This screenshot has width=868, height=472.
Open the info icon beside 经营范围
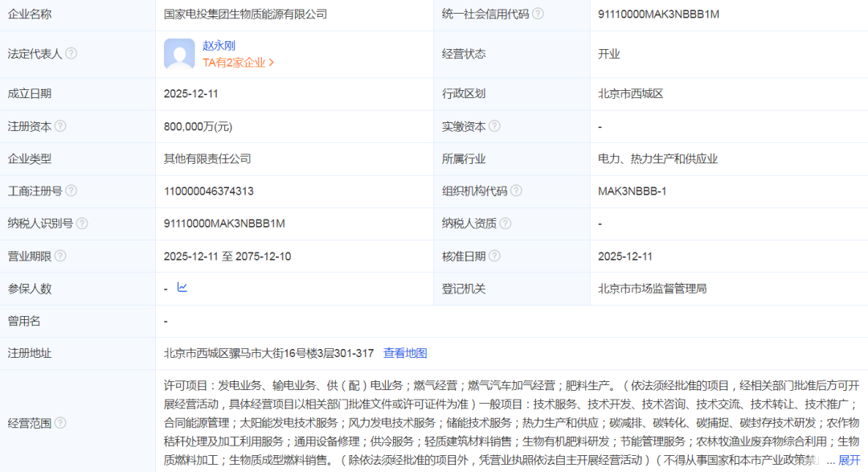coord(60,423)
